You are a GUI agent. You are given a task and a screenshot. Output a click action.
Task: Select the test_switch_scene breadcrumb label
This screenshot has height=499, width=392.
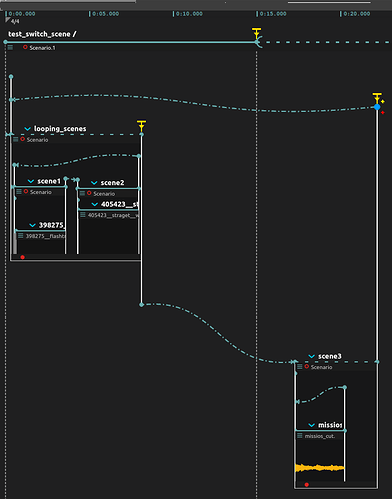point(39,34)
